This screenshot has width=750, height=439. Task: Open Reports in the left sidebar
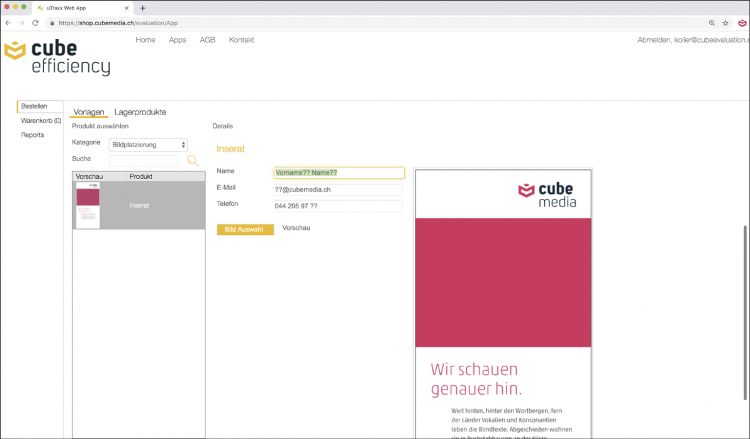(33, 134)
